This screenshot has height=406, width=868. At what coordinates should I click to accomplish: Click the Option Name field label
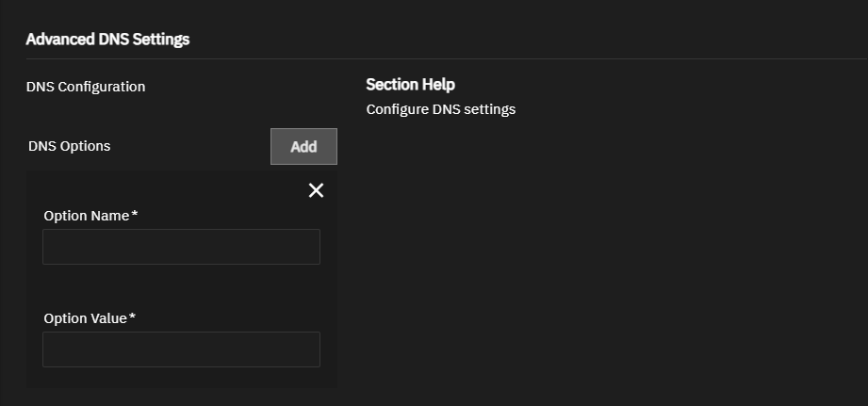pos(86,216)
